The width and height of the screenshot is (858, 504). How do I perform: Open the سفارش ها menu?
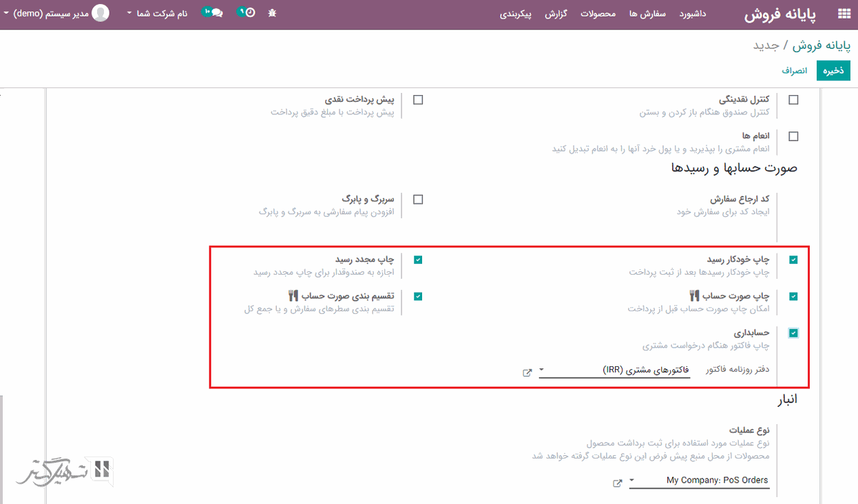[x=647, y=14]
